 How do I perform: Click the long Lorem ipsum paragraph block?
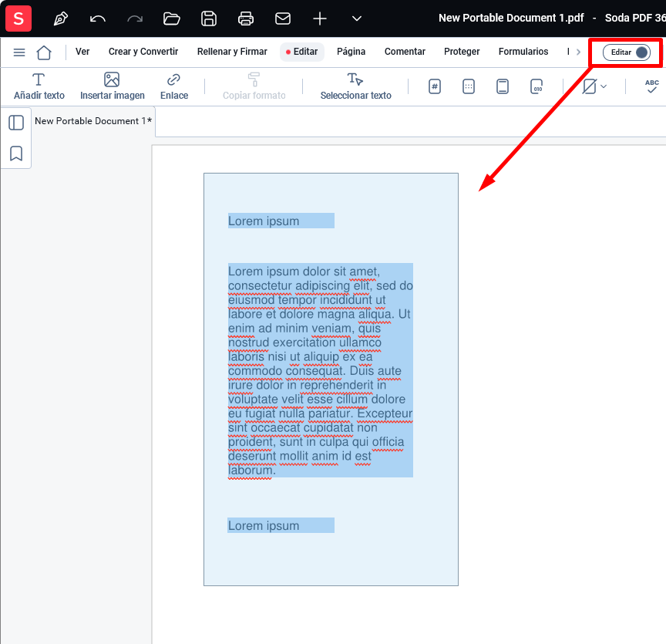(320, 370)
